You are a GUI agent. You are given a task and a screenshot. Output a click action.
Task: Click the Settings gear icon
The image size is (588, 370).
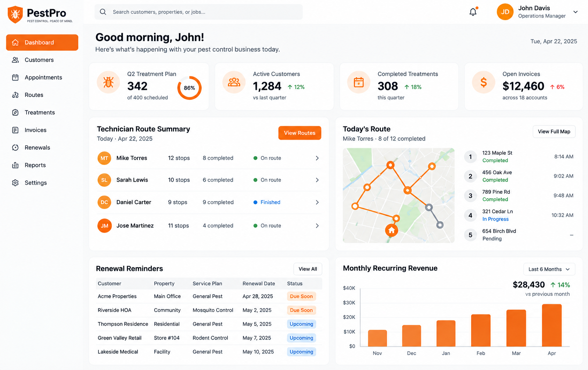coord(15,183)
